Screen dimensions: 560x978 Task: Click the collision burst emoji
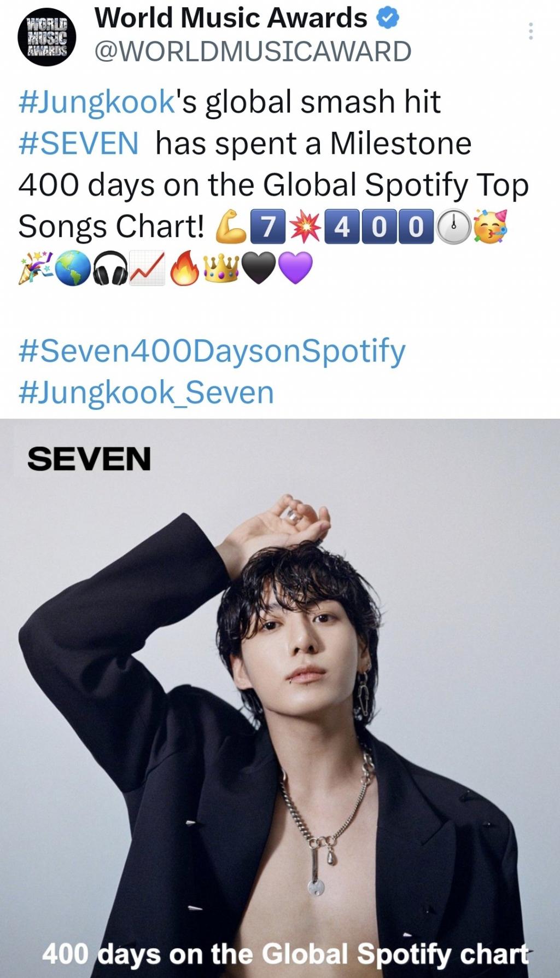[305, 227]
